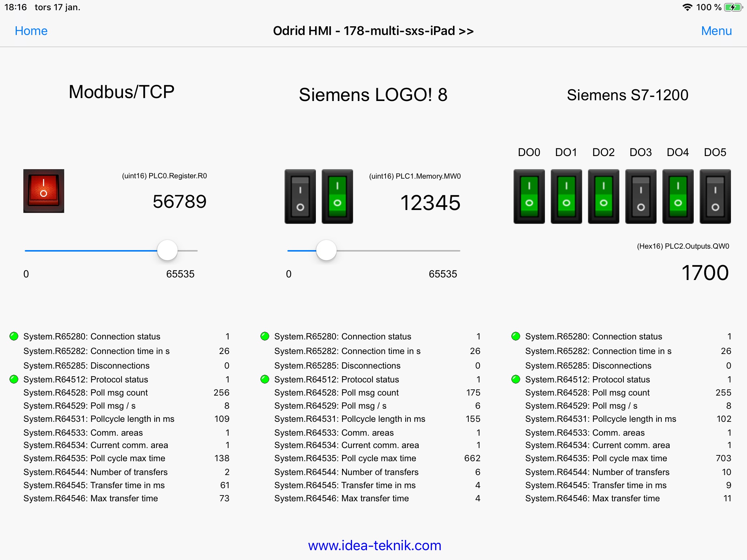Toggle the DO4 output switch
747x560 pixels.
678,197
